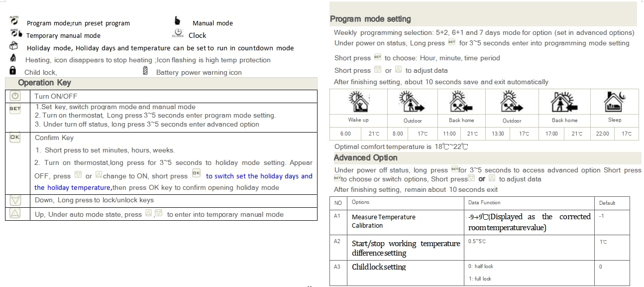Image resolution: width=644 pixels, height=287 pixels.
Task: Click the Child lock padlock icon
Action: tap(13, 70)
